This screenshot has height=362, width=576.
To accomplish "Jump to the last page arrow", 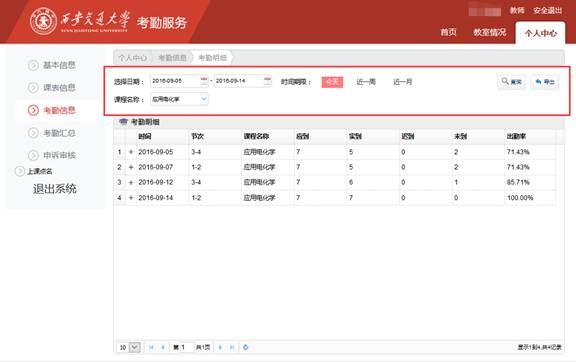I will 232,347.
